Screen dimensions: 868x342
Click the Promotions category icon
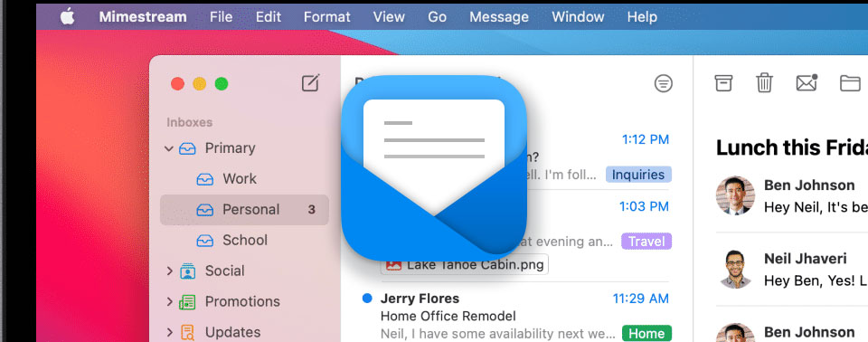click(x=188, y=302)
